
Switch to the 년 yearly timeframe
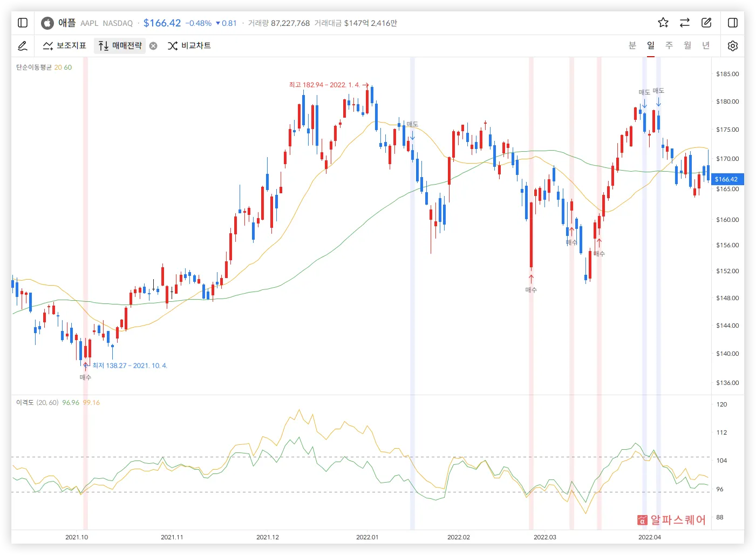706,45
